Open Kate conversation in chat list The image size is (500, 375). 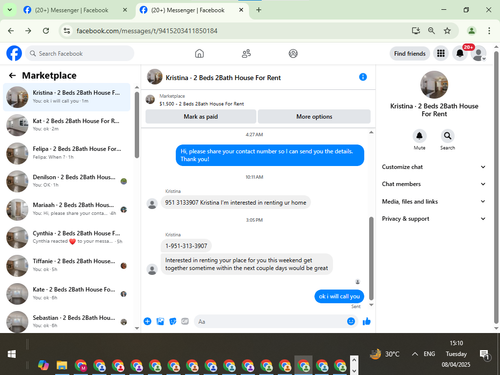tap(67, 293)
